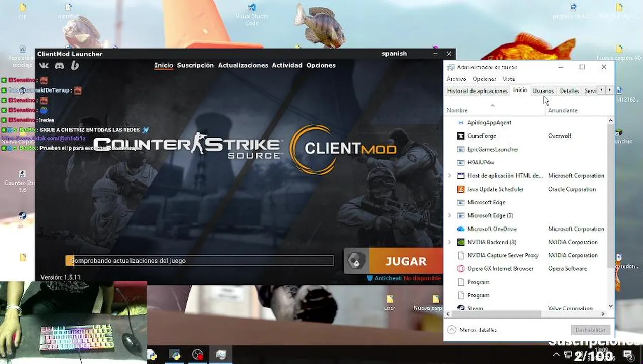Expand the NVIDIA Backend (3) group
The image size is (643, 364).
pyautogui.click(x=449, y=242)
